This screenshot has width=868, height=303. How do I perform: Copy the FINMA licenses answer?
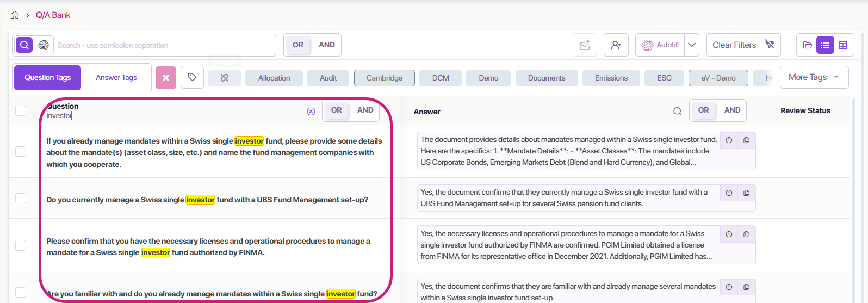[x=746, y=234]
